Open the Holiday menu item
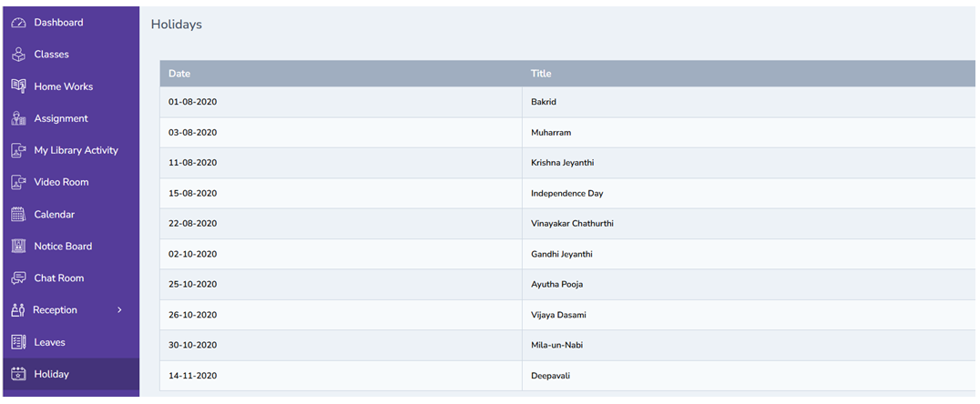Viewport: 980px width, 404px height. (x=51, y=374)
